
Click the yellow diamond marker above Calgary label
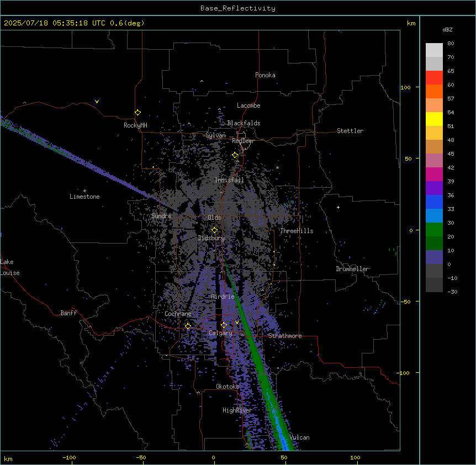pos(224,325)
